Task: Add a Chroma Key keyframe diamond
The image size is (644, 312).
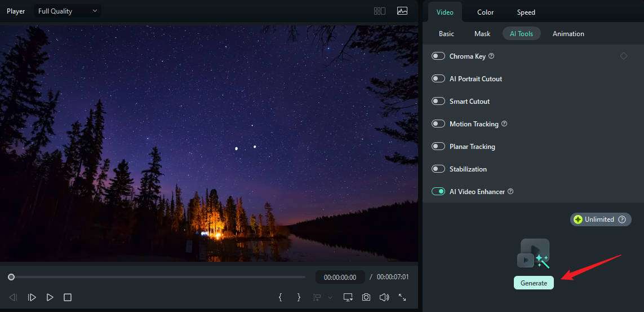Action: tap(624, 56)
